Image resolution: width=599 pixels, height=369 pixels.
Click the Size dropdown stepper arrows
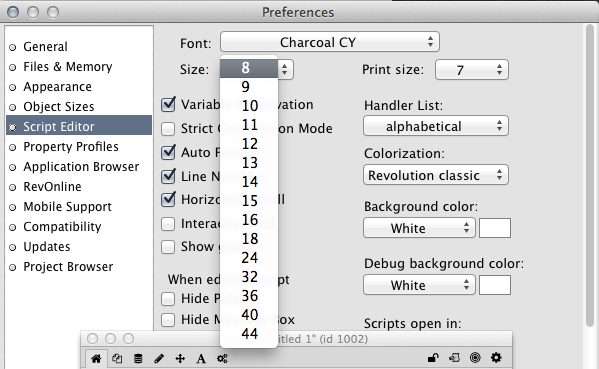pos(285,70)
